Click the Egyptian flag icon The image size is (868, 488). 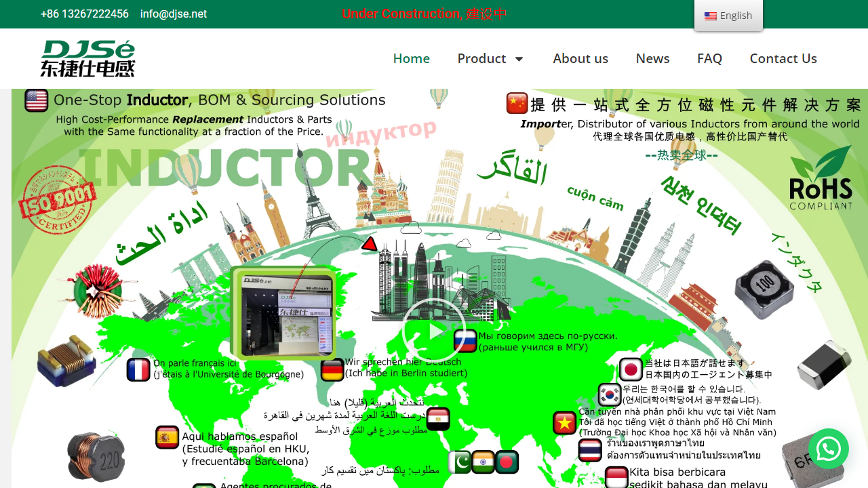coord(438,419)
